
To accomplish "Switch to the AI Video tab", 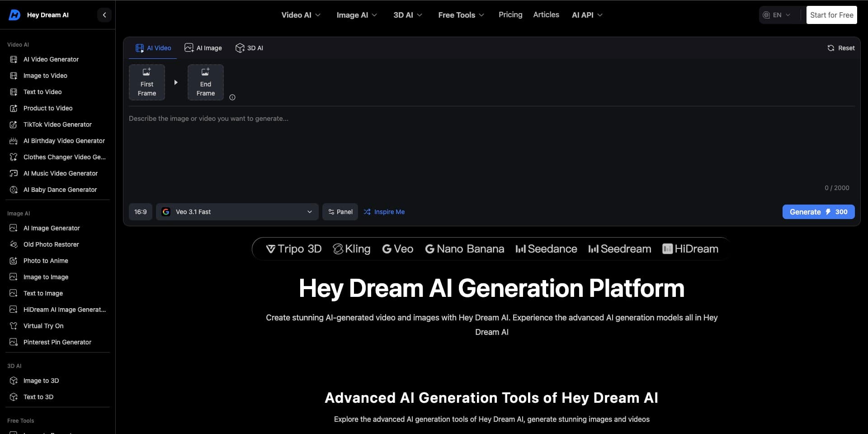I will (x=153, y=48).
